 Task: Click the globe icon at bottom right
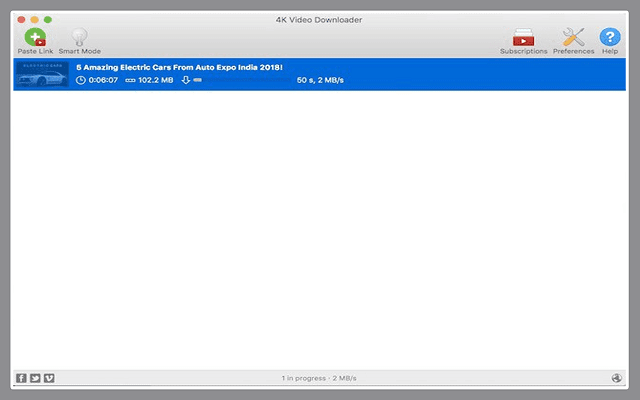616,378
